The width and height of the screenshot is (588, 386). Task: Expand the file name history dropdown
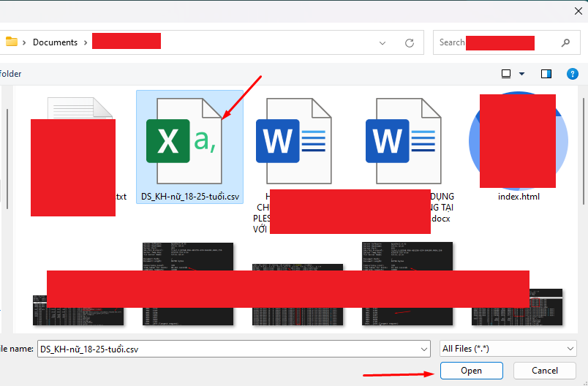(x=422, y=349)
